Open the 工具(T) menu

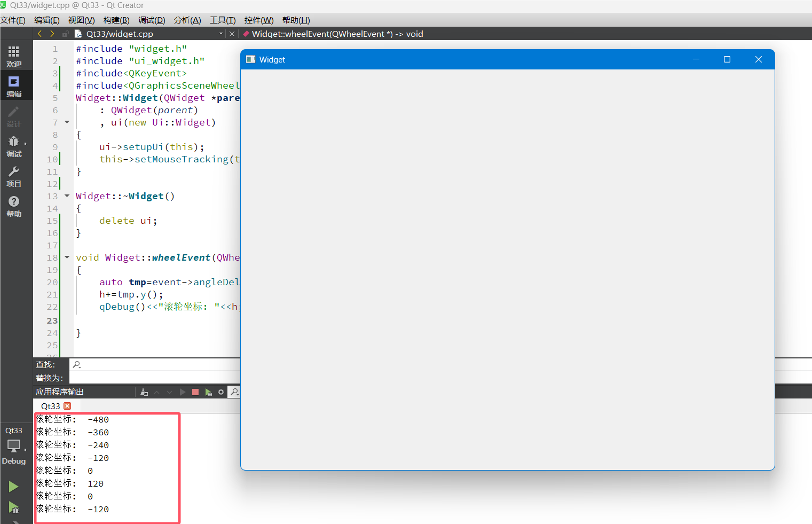[x=223, y=20]
